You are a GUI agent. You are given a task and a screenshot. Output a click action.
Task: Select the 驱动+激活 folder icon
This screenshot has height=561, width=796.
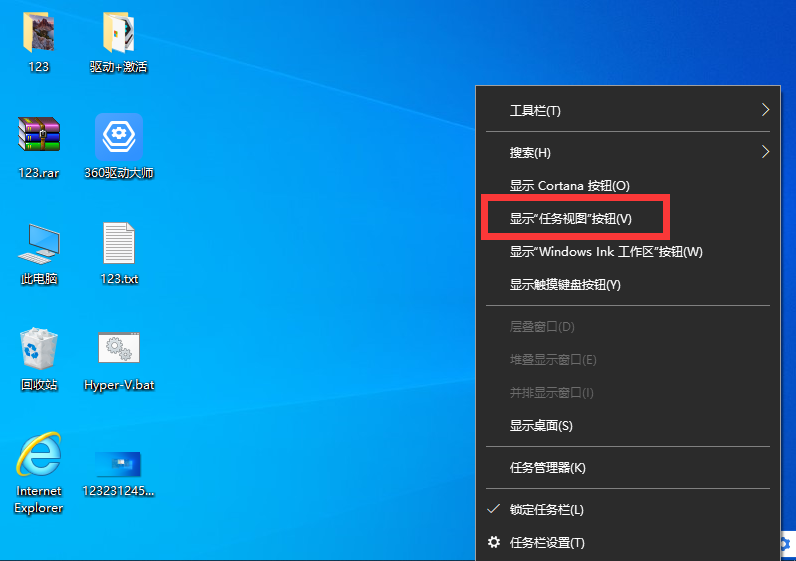tap(118, 34)
